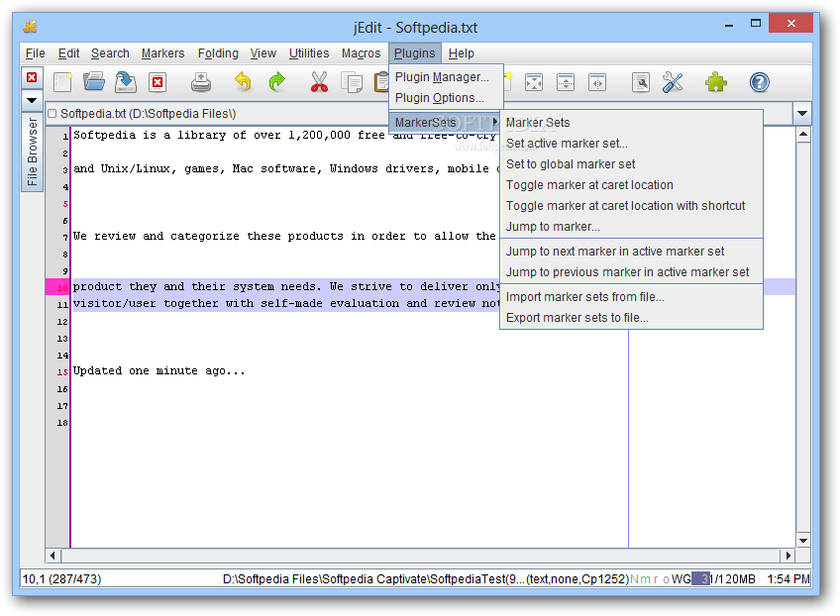Image resolution: width=840 pixels, height=616 pixels.
Task: Click the Copy toolbar icon
Action: 352,82
